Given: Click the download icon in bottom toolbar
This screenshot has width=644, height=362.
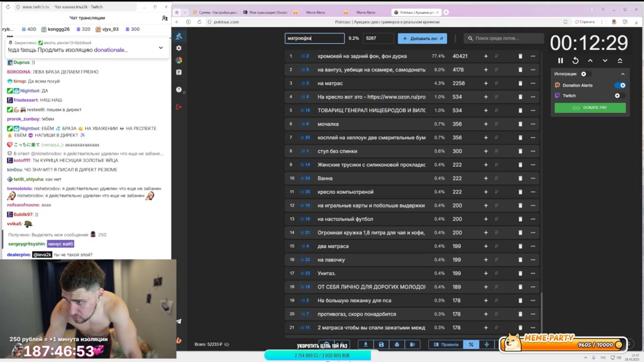Looking at the screenshot, I should pos(365,344).
